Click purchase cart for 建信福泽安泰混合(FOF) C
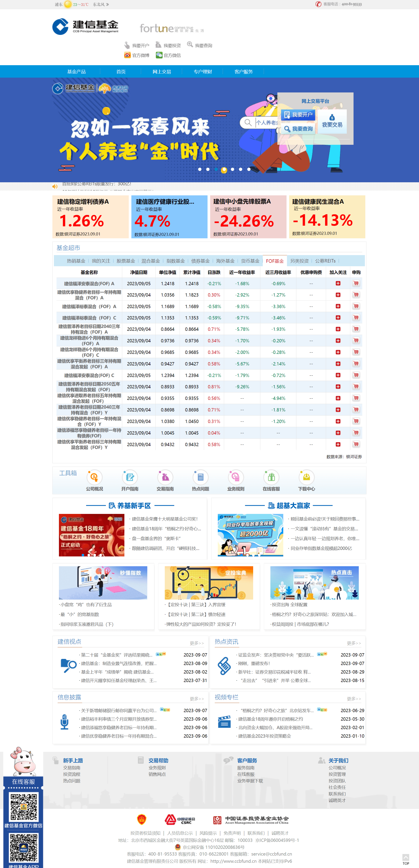The image size is (419, 868). tap(356, 375)
